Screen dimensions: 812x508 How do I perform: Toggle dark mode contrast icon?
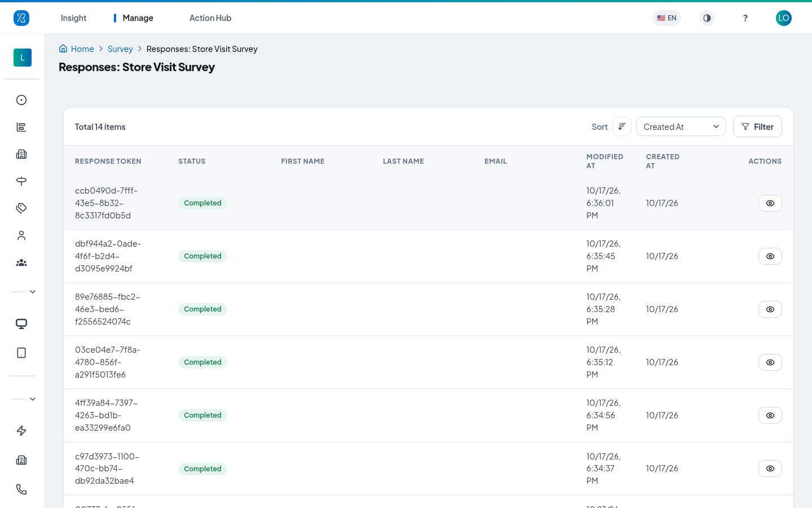pyautogui.click(x=707, y=18)
